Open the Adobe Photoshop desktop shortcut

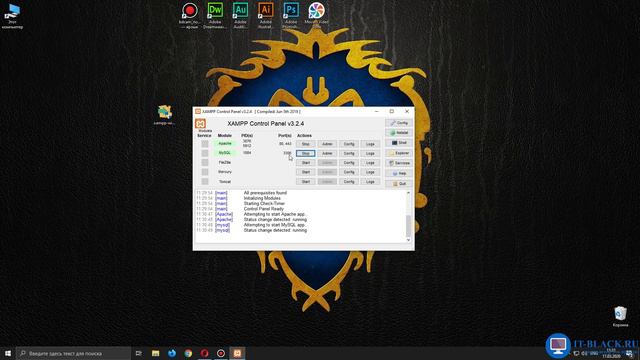click(291, 15)
